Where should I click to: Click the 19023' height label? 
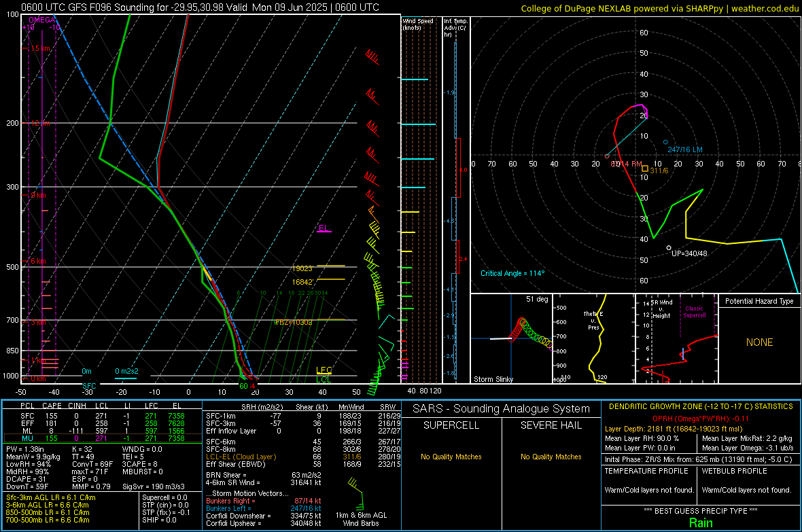(303, 268)
